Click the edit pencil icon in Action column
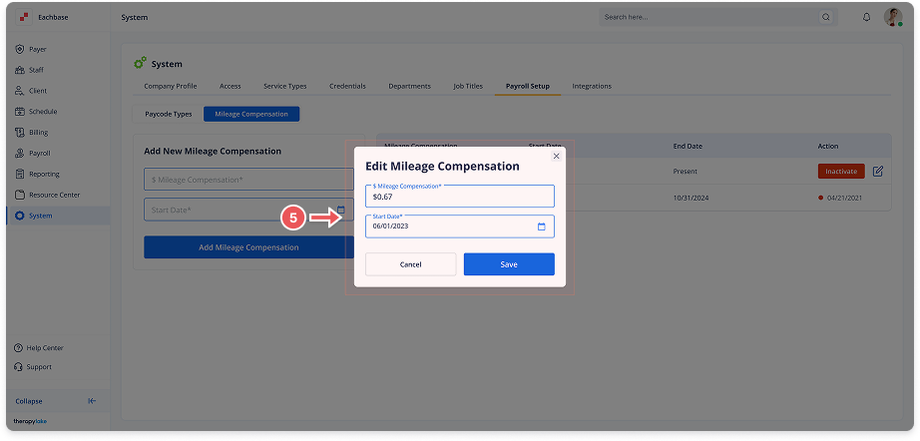 click(878, 171)
